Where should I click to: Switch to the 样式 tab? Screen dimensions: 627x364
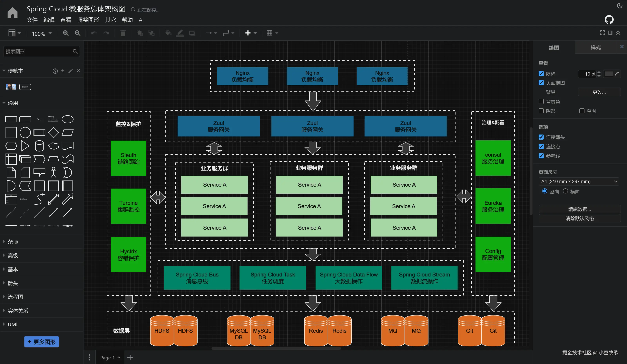[x=595, y=48]
